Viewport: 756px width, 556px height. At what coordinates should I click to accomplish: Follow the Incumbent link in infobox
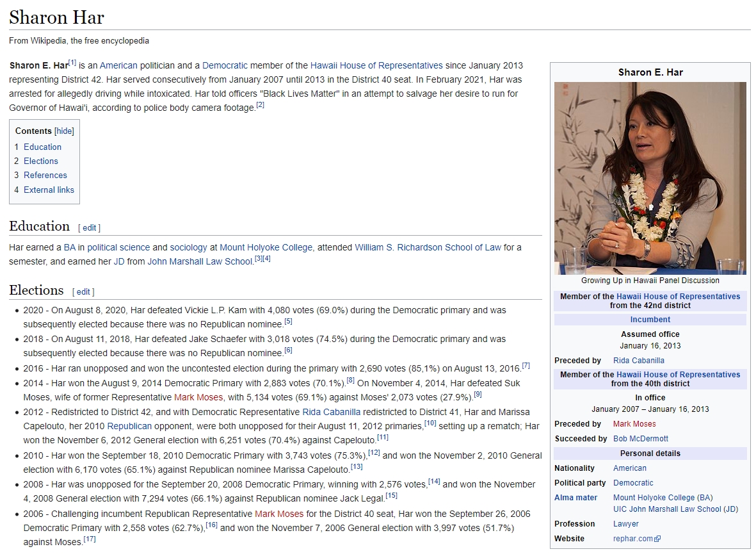pyautogui.click(x=650, y=320)
